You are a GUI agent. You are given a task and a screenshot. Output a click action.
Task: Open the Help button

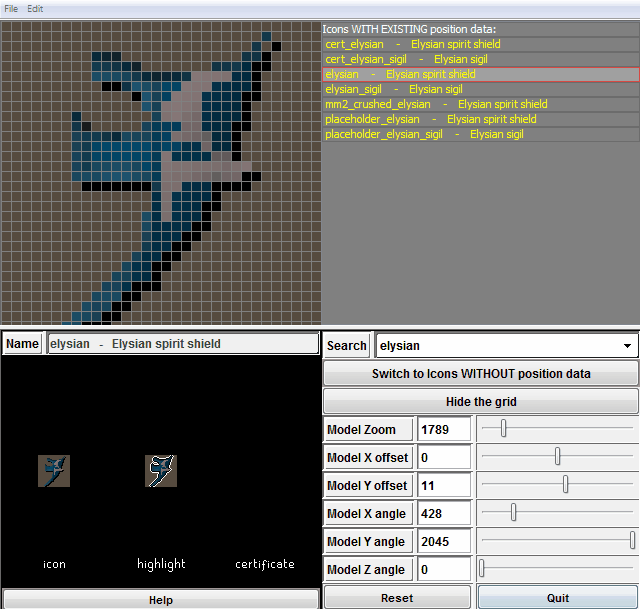pyautogui.click(x=160, y=599)
